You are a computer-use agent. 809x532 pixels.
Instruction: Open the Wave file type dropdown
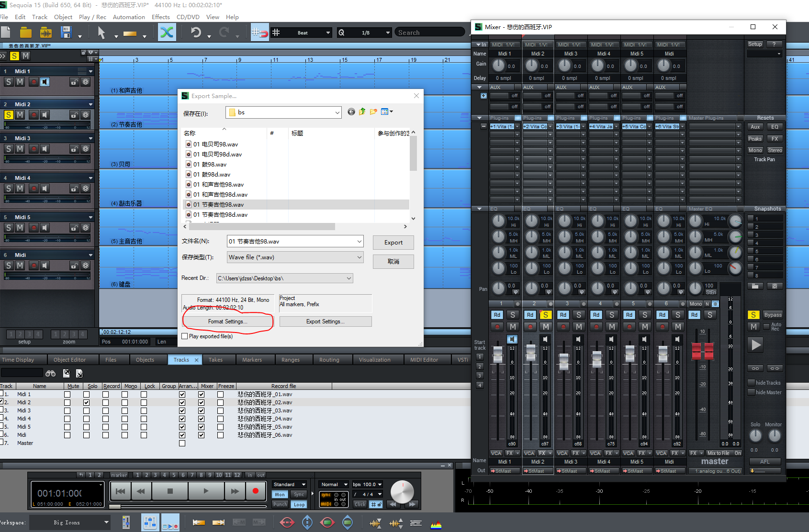click(x=359, y=257)
